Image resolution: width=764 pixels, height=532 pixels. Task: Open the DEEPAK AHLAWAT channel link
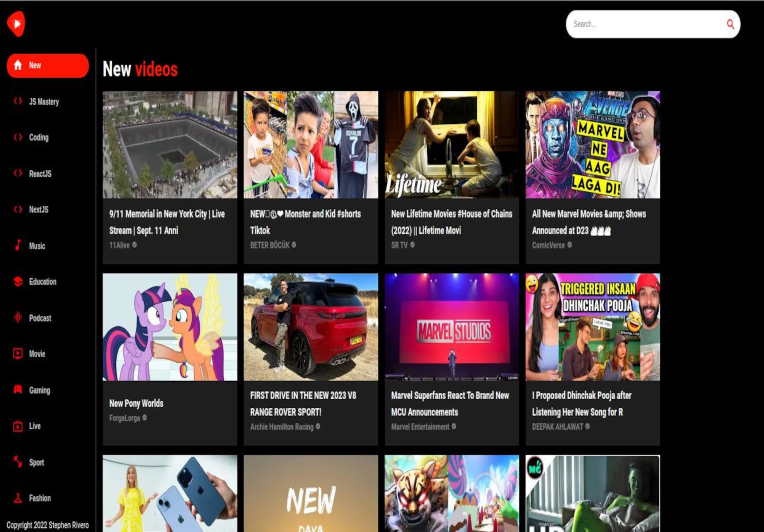(557, 427)
